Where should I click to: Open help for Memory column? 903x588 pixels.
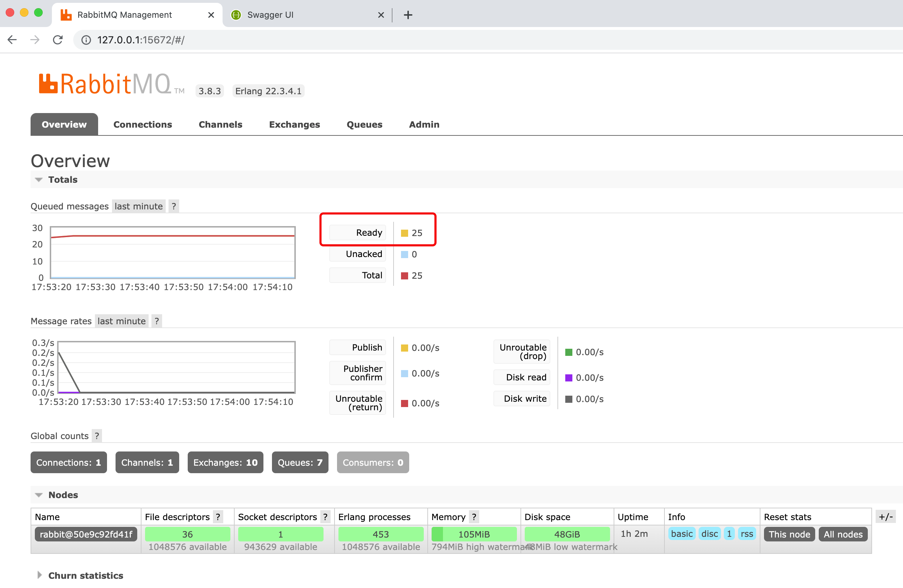[x=474, y=517]
